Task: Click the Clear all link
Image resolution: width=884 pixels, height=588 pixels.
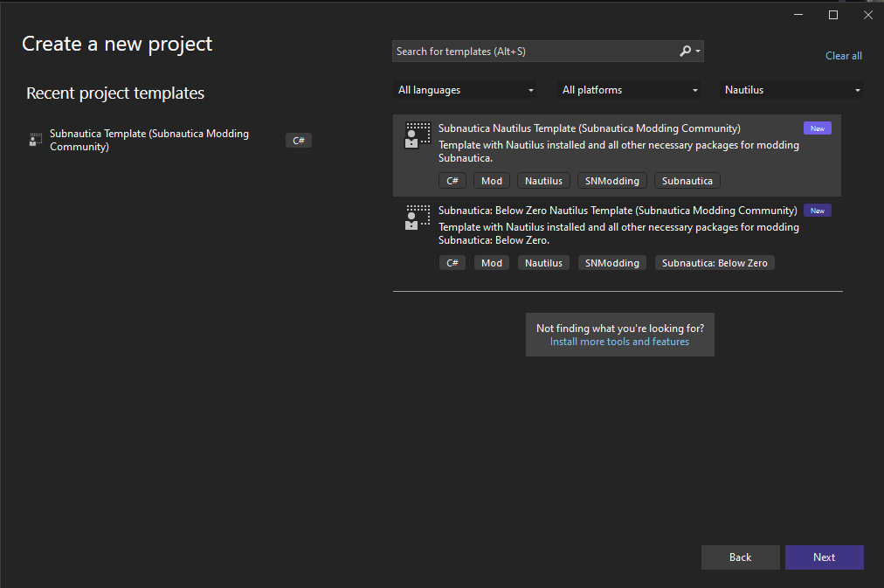Action: tap(843, 56)
